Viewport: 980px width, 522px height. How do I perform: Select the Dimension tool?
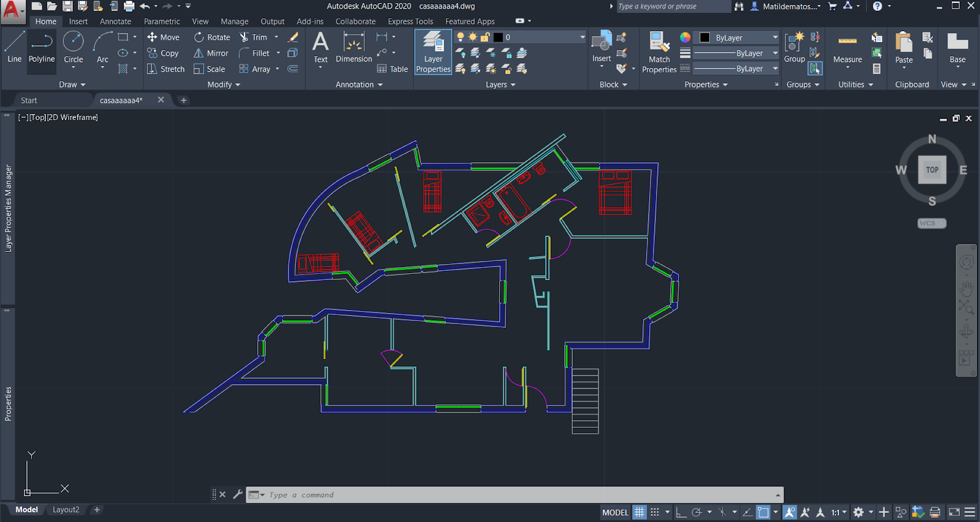(x=353, y=48)
